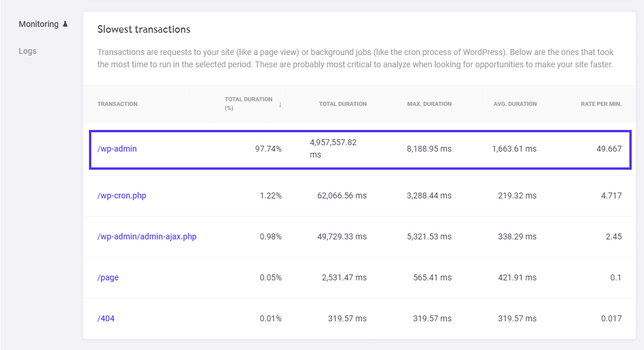Sort by the TOTAL DURATION column
This screenshot has width=644, height=350.
342,104
